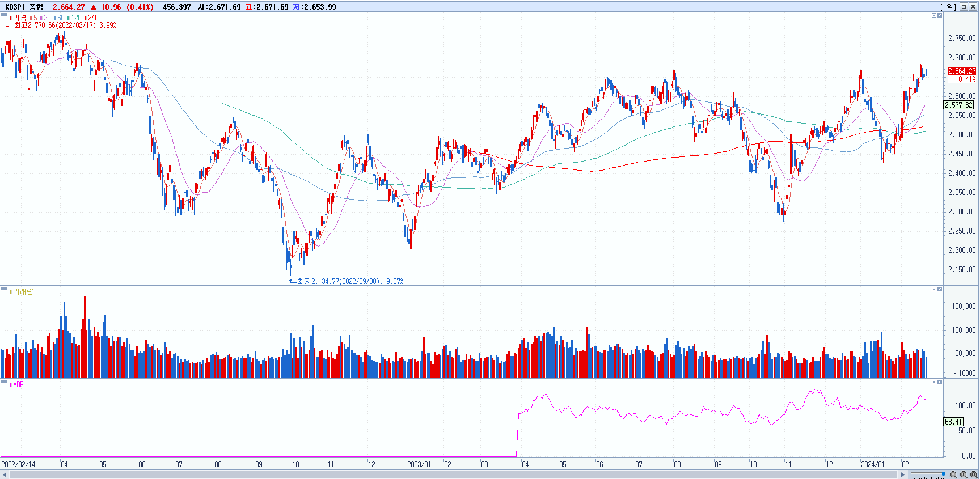
Task: Toggle the 60-day moving average legend
Action: [x=59, y=18]
